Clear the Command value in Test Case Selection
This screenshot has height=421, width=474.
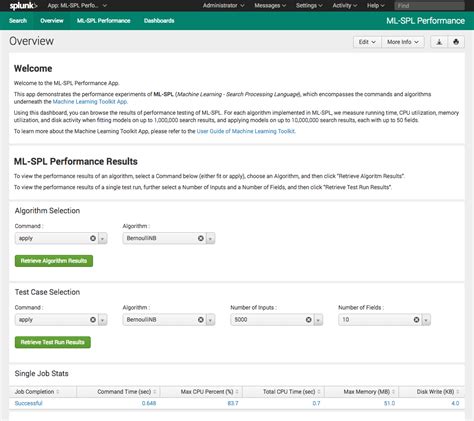click(93, 320)
